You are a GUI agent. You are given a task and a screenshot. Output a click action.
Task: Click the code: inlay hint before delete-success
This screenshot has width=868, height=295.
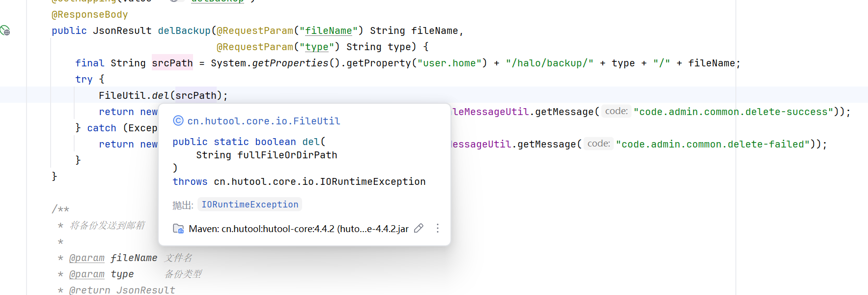[616, 112]
